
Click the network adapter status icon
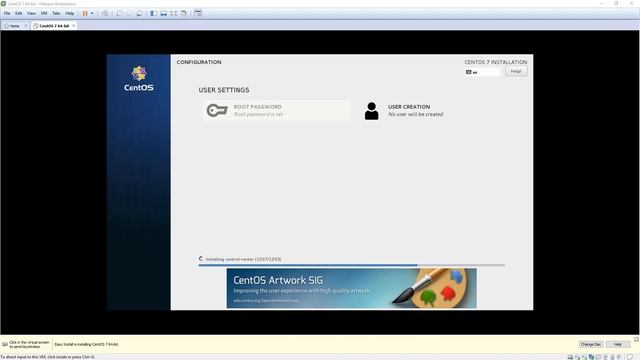coord(591,357)
